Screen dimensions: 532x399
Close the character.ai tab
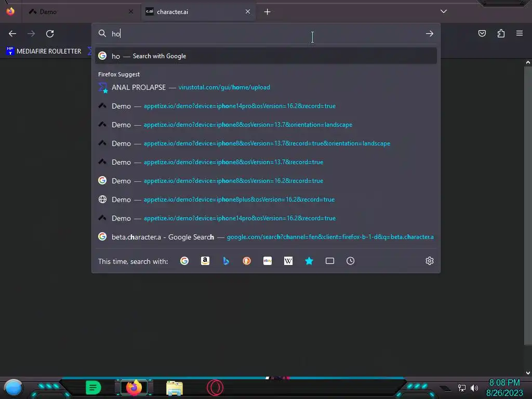[x=248, y=11]
